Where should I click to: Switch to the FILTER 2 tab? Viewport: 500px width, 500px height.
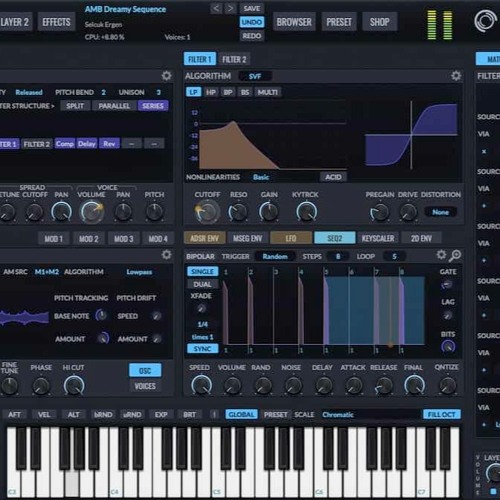coord(234,60)
